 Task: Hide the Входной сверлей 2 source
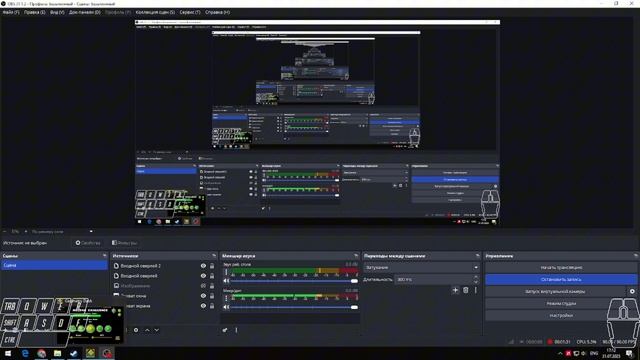pos(203,266)
